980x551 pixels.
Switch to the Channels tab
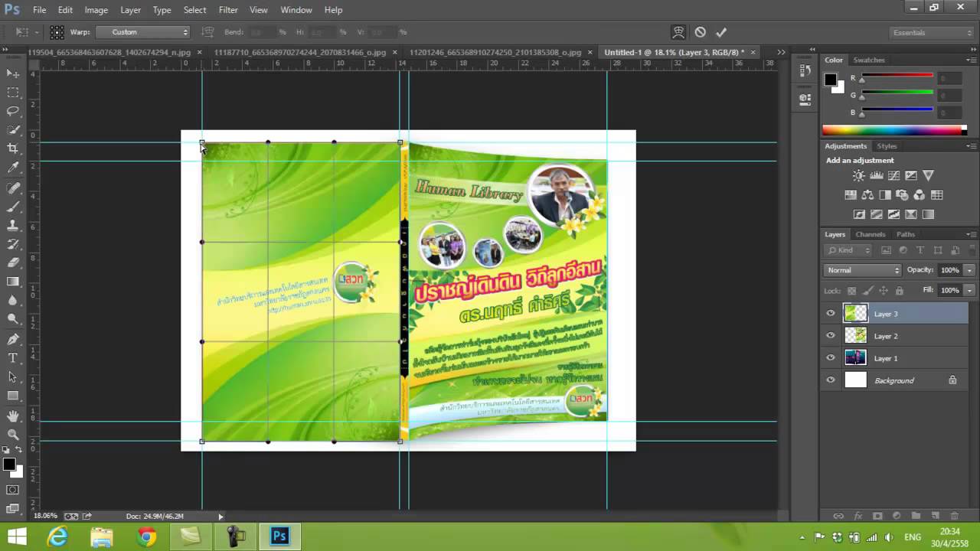(x=871, y=234)
